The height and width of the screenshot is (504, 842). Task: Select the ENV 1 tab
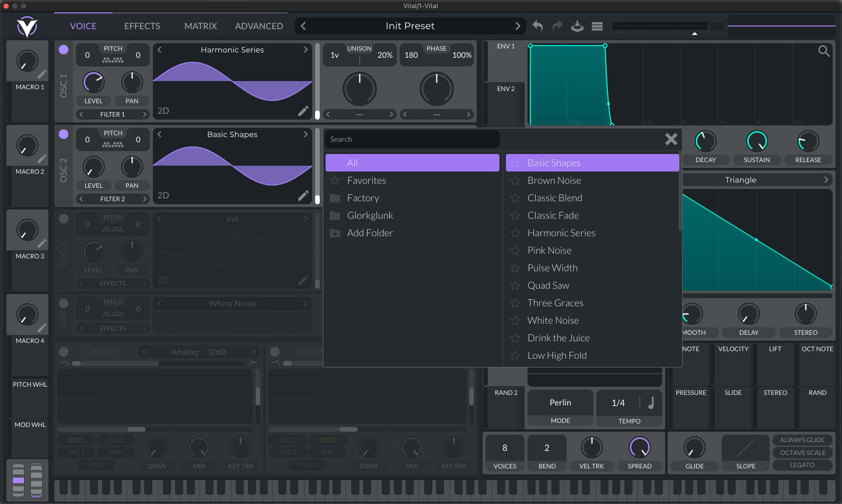(506, 46)
